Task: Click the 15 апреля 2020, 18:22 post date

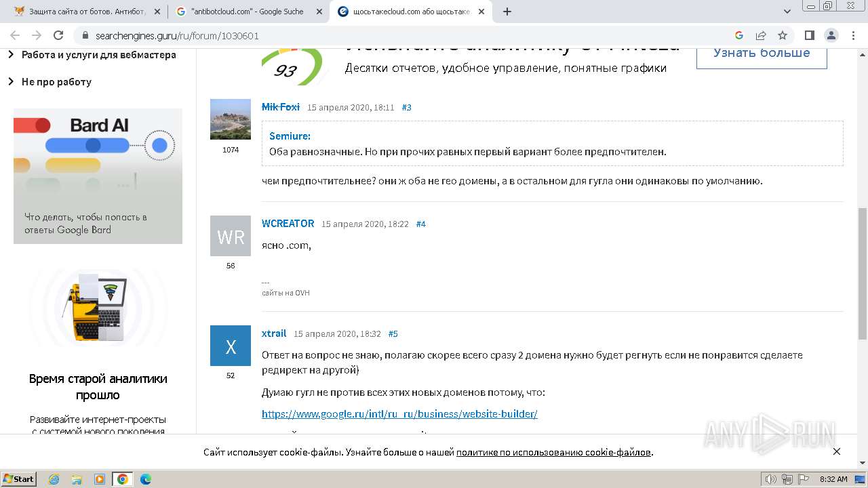Action: 365,224
